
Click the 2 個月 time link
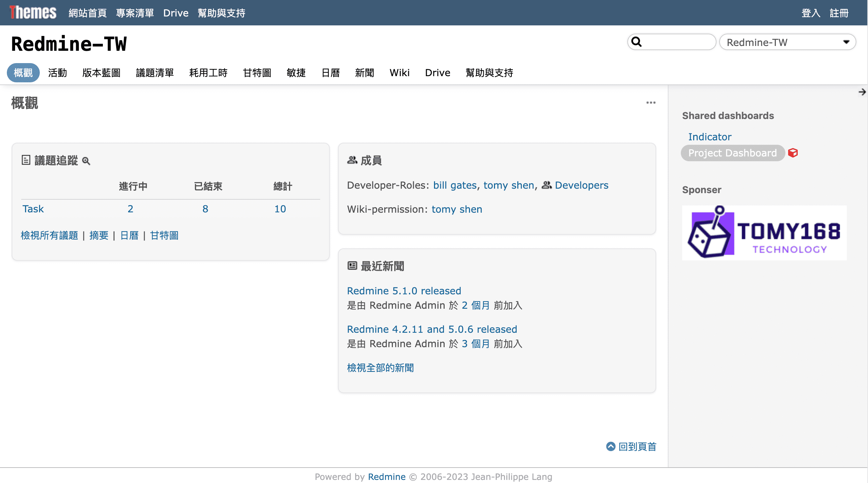pos(476,305)
